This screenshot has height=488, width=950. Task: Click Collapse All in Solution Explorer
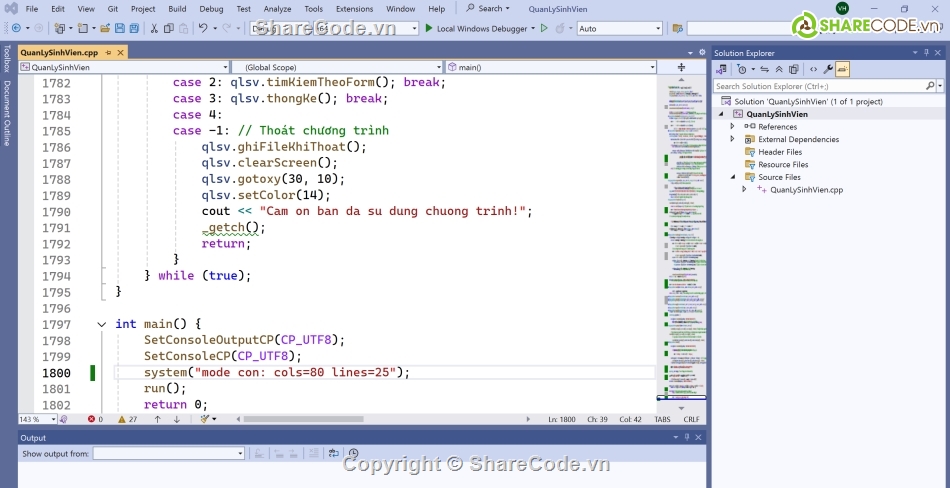(779, 69)
